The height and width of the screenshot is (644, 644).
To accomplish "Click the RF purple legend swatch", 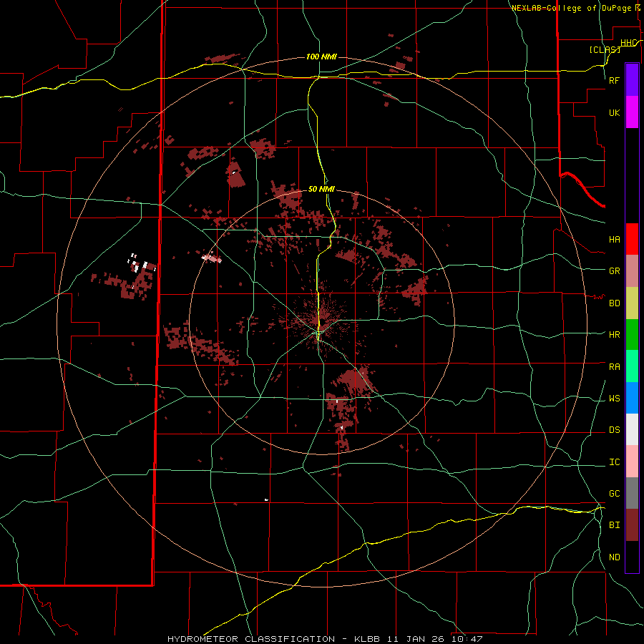I will click(x=632, y=80).
